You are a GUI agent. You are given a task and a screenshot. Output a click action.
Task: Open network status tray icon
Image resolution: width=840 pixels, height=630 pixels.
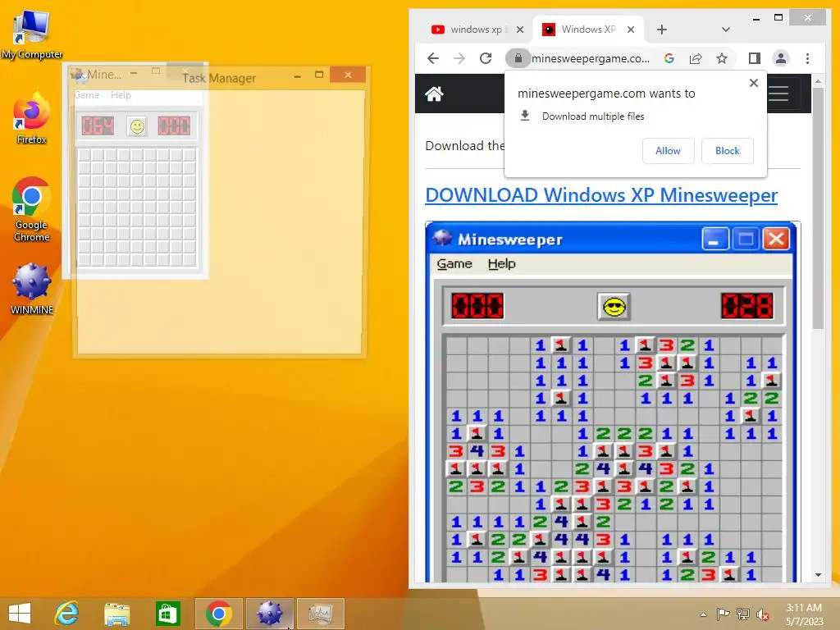[x=742, y=614]
